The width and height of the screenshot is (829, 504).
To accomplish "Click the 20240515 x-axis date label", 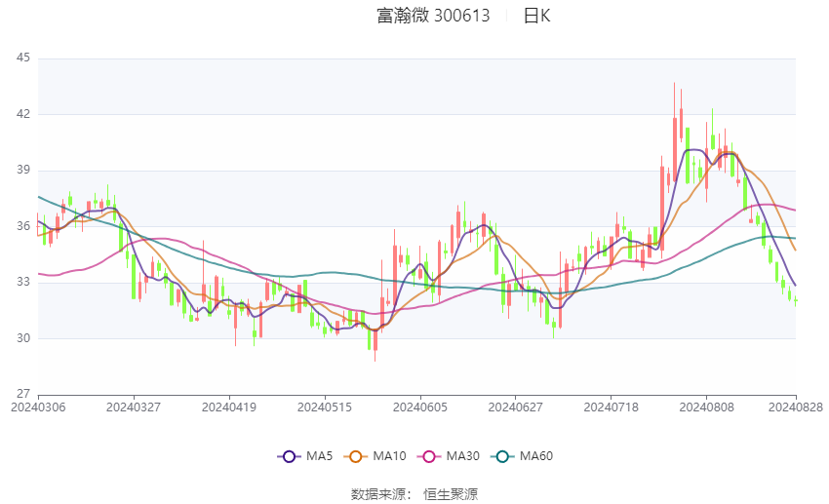I will click(325, 407).
